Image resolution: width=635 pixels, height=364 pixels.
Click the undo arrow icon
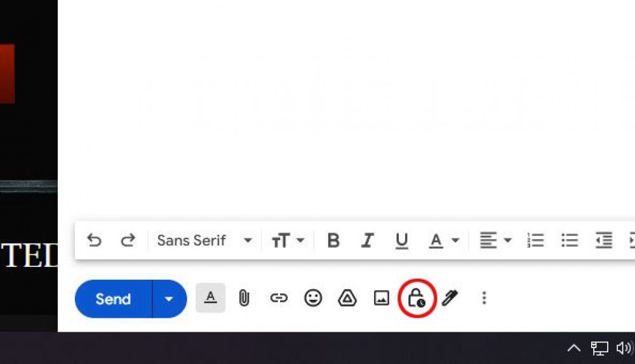pos(94,240)
